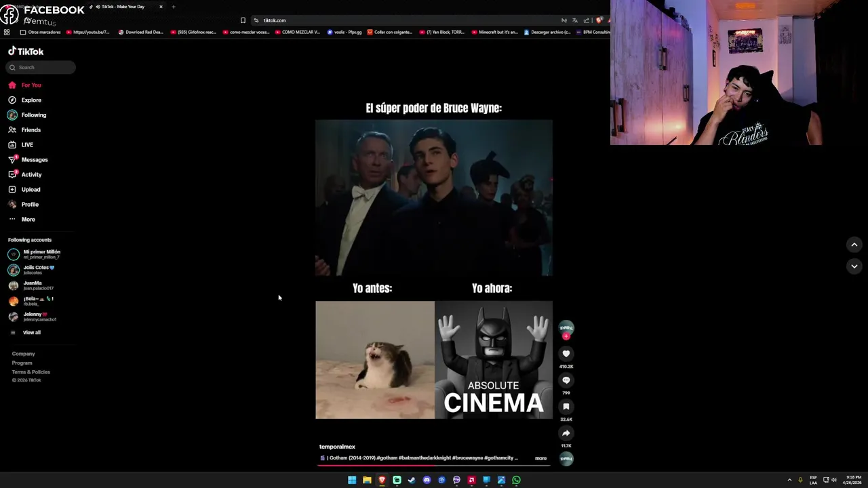Expand the Company footer section
Image resolution: width=868 pixels, height=488 pixels.
(23, 354)
